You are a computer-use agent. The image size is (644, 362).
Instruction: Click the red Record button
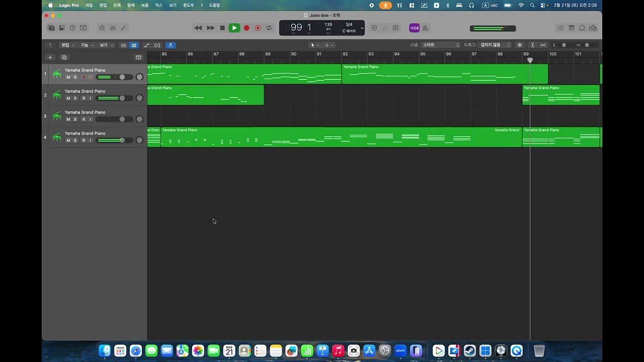[247, 28]
